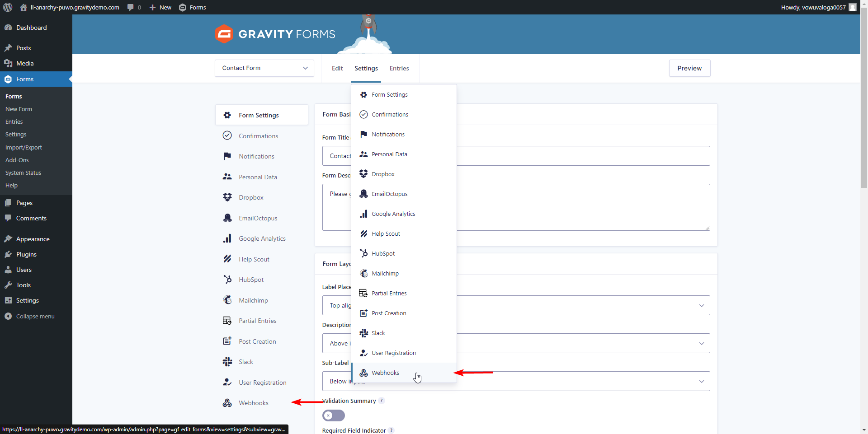Expand the Description Placement dropdown arrow
This screenshot has height=434, width=868.
(701, 344)
